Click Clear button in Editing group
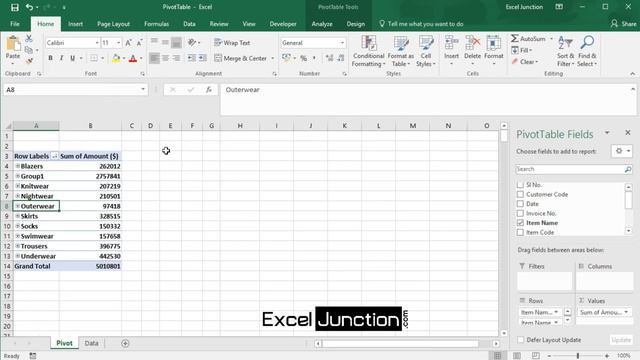Screen dimensions: 640x360 pos(525,62)
